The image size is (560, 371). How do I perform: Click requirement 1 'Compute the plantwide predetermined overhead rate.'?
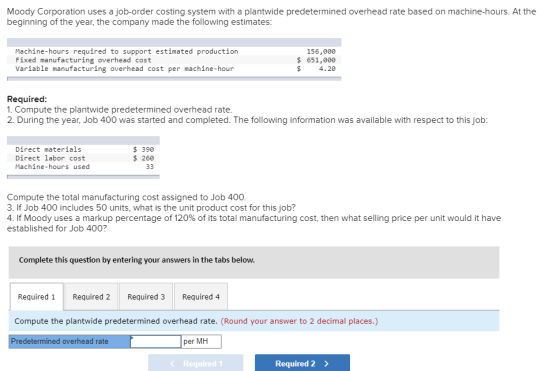(x=120, y=110)
